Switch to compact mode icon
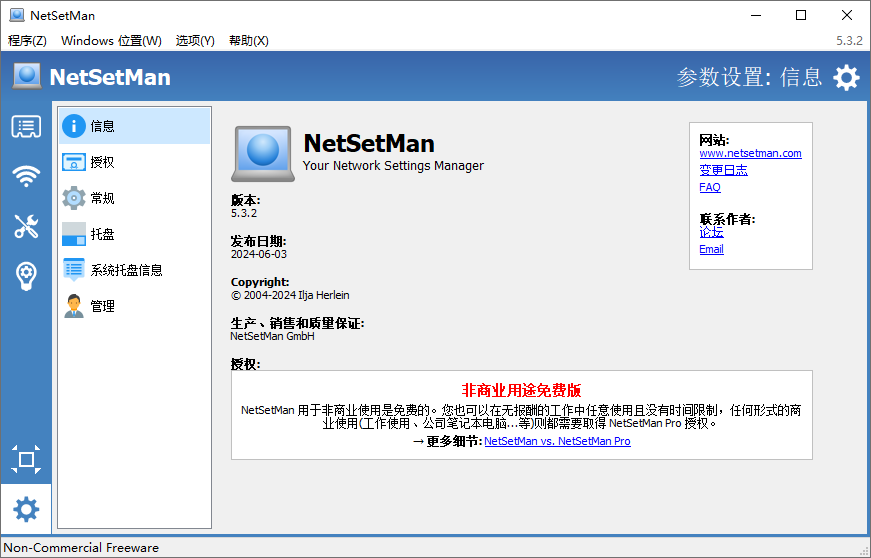This screenshot has height=558, width=871. tap(26, 459)
